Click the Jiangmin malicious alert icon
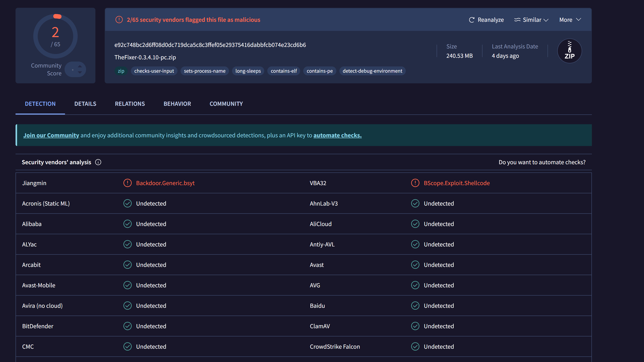The image size is (644, 362). (128, 183)
